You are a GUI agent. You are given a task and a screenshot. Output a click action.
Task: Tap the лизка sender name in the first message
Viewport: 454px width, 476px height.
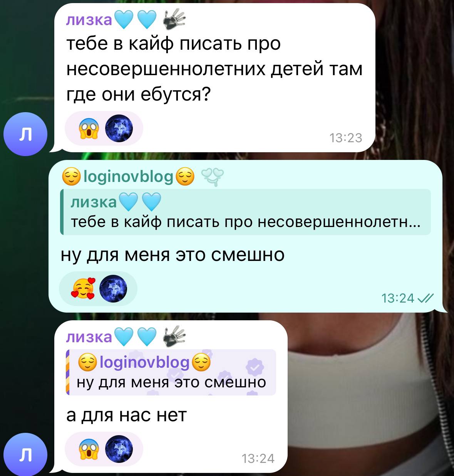[89, 20]
